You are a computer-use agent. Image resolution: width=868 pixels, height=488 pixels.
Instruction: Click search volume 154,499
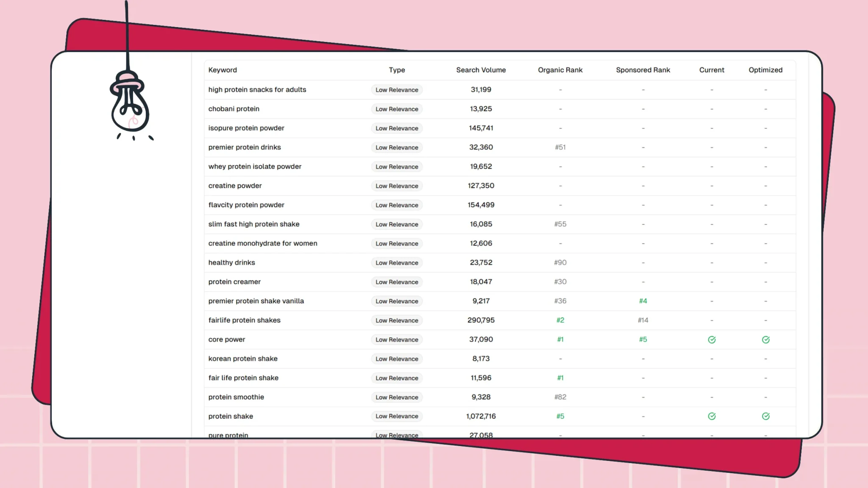481,205
